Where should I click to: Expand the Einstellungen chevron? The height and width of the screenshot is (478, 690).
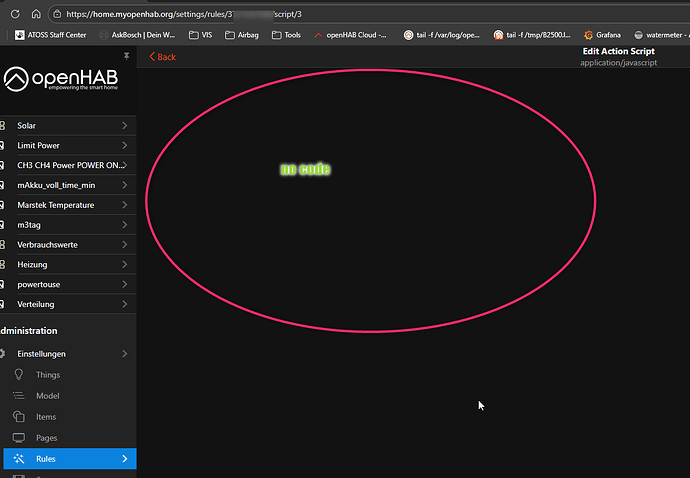point(124,354)
